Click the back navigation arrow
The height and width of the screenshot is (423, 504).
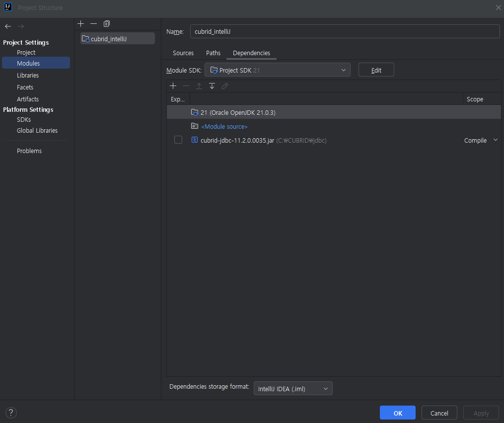point(7,26)
